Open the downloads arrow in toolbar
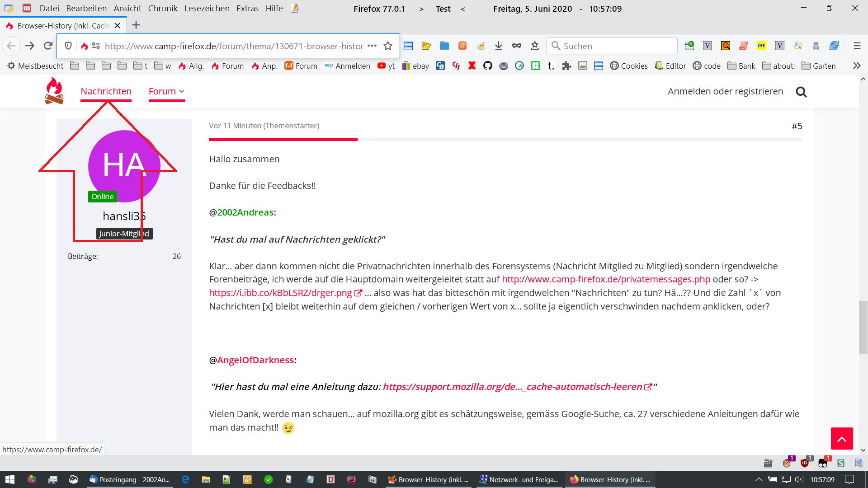The image size is (868, 488). (x=499, y=46)
